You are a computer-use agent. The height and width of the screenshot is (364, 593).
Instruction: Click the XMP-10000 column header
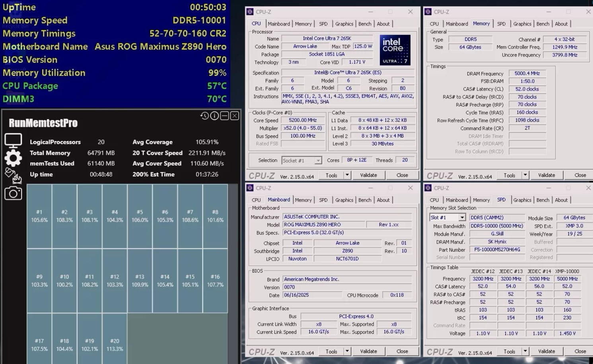tap(567, 271)
